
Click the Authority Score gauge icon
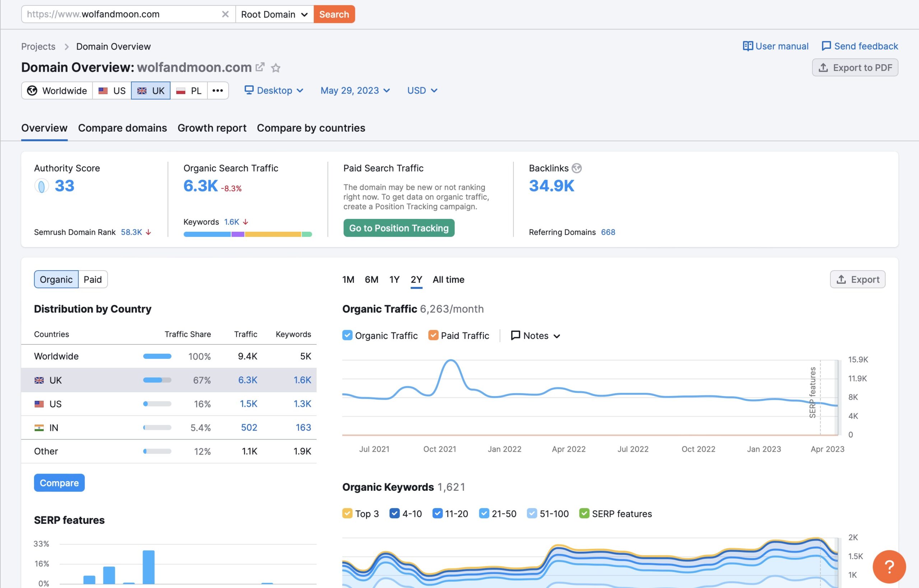(x=42, y=186)
